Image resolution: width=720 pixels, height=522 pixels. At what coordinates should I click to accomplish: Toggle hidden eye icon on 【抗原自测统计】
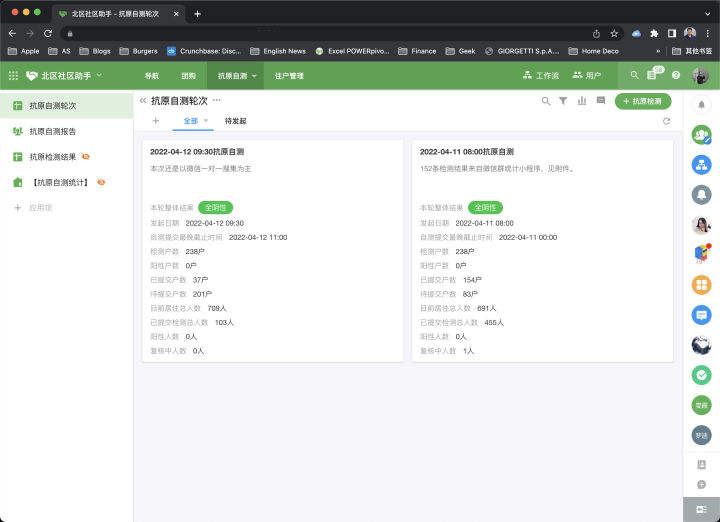102,182
